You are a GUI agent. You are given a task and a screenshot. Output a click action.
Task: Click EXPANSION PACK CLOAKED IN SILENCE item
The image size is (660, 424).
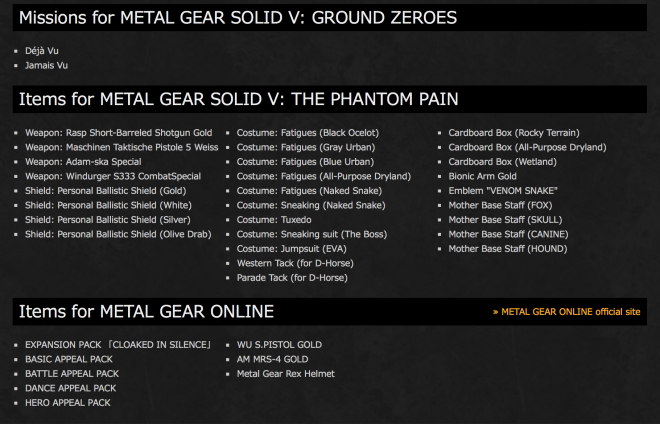click(x=118, y=345)
